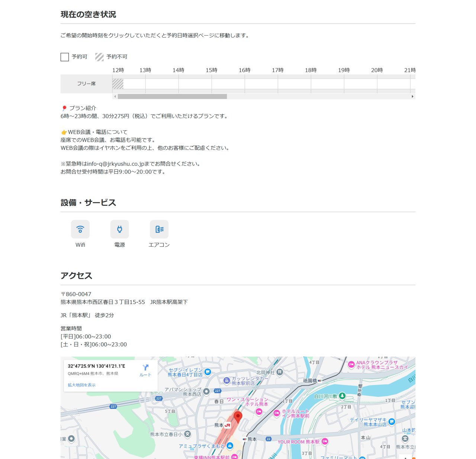
Task: Select the 13時 free seat time slot
Action: click(162, 84)
